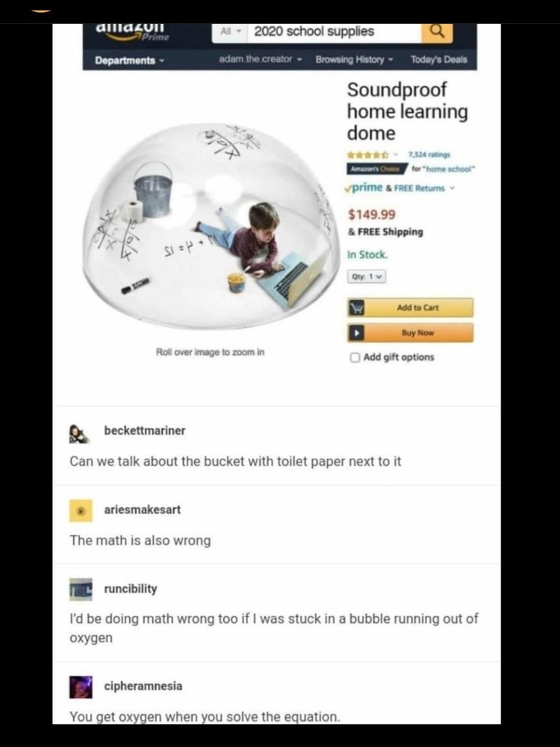Click the Buy Now button

pyautogui.click(x=411, y=332)
